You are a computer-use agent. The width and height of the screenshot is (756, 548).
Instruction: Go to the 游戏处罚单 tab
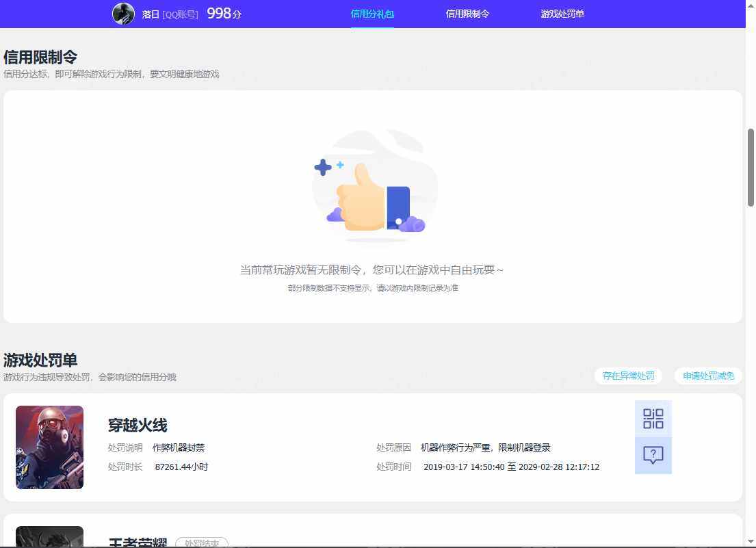tap(562, 14)
